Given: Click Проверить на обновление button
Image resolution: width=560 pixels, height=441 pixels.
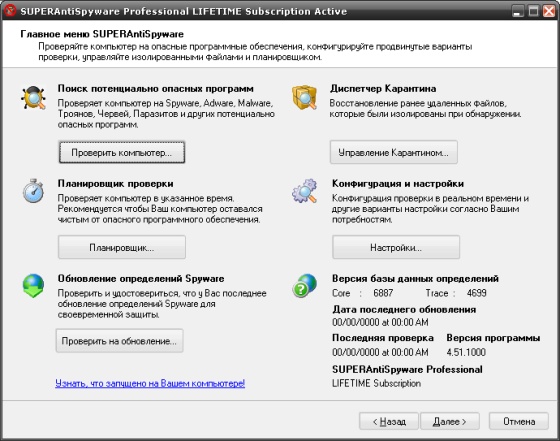Looking at the screenshot, I should pos(119,341).
